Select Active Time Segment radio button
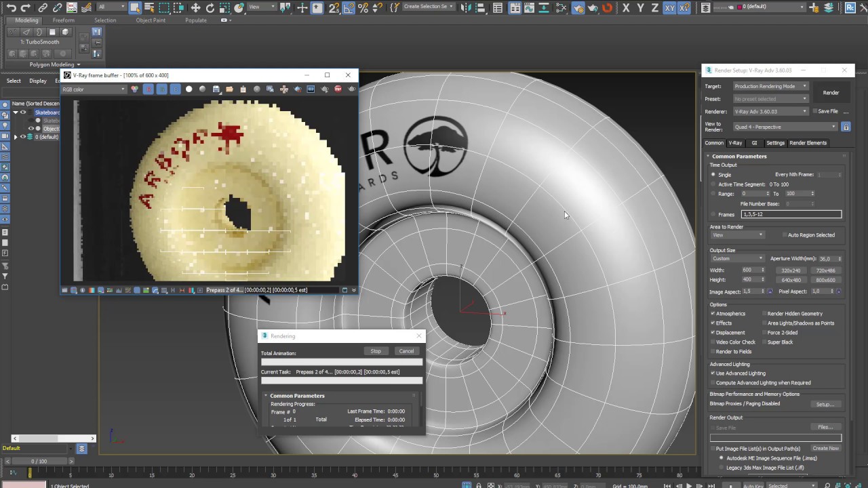 point(713,184)
